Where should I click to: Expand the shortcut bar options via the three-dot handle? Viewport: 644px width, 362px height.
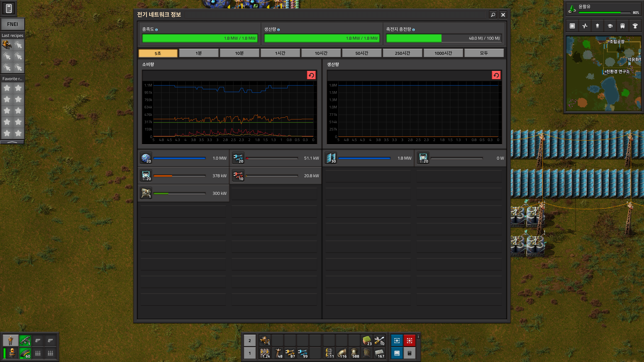418,337
